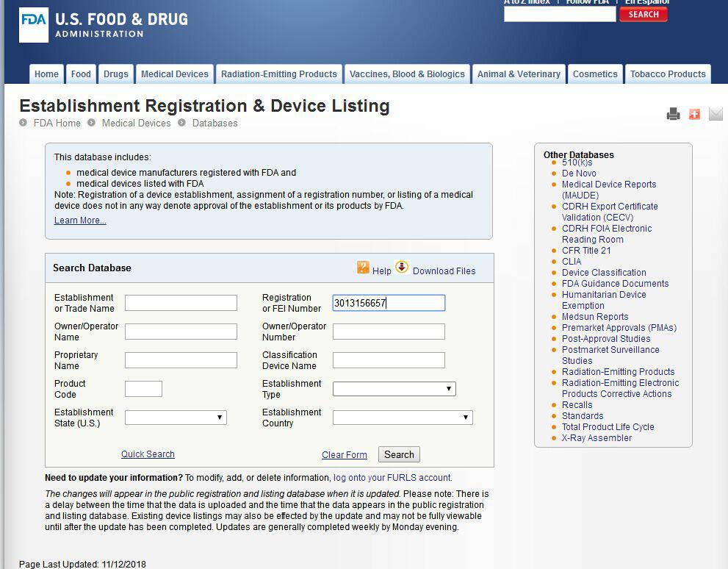This screenshot has height=569, width=728.
Task: Open FDA Guidance Documents link
Action: 615,284
